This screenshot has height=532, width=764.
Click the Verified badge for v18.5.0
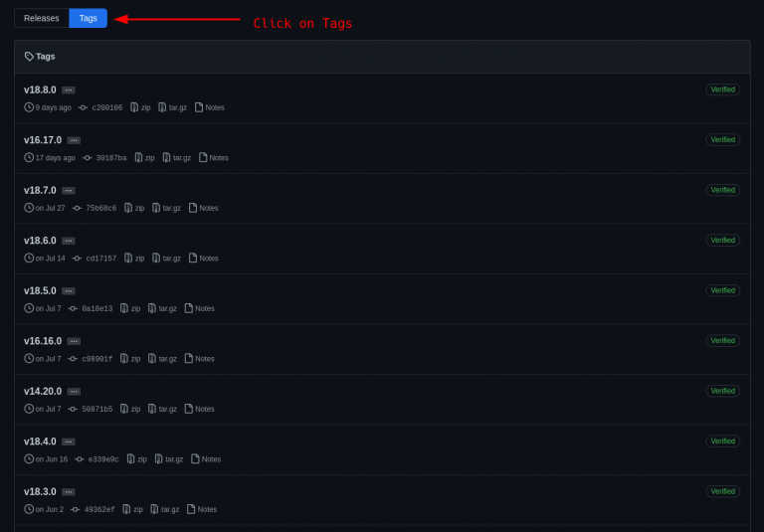[722, 290]
